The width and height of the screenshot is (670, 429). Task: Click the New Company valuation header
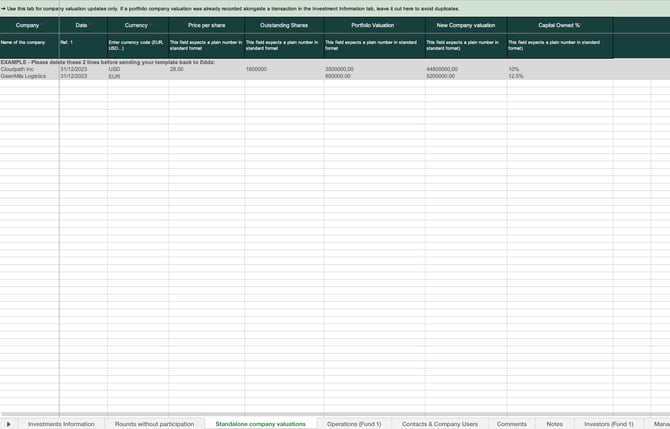[x=465, y=24]
